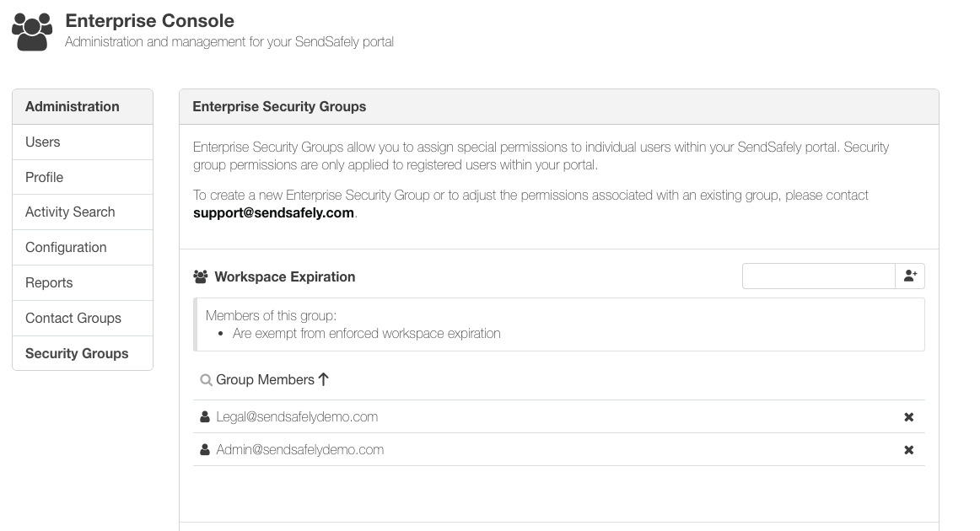Remove Legal@sendsafelydemo.com with the X icon
Image resolution: width=980 pixels, height=531 pixels.
coord(909,417)
